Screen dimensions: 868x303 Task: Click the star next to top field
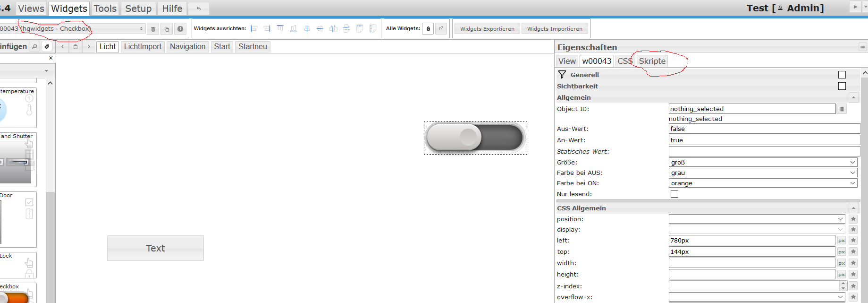pos(853,252)
